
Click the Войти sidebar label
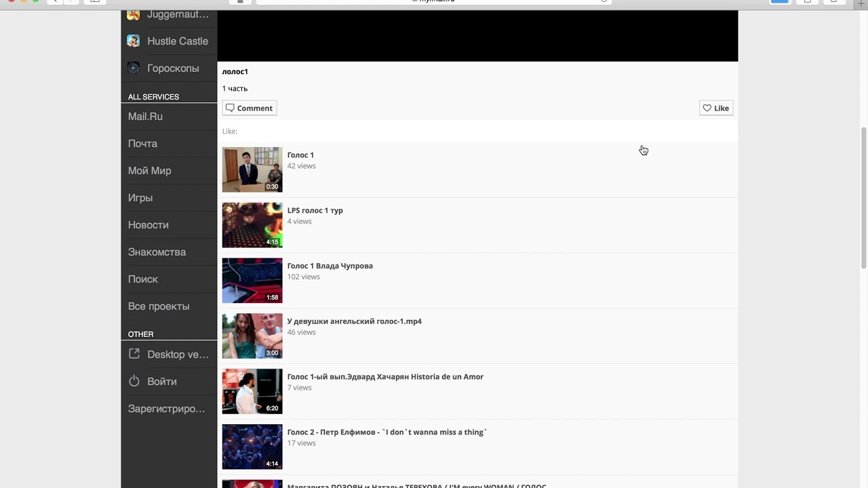pos(162,382)
